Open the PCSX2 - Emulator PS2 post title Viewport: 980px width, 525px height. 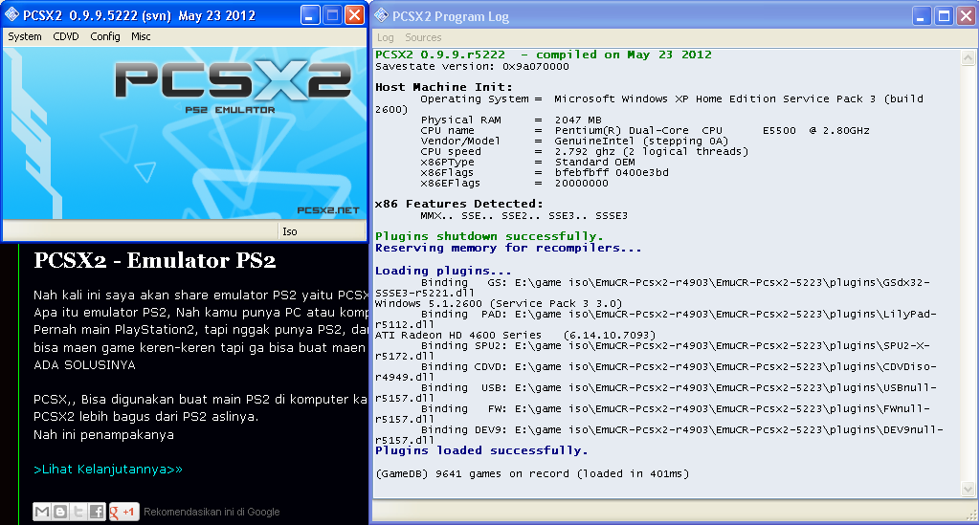tap(155, 260)
